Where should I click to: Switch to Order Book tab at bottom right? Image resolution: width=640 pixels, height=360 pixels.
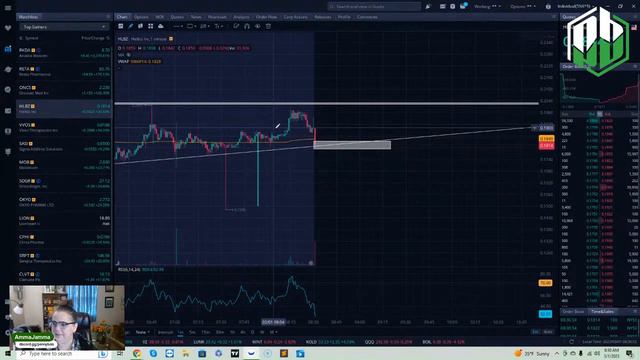pos(573,311)
